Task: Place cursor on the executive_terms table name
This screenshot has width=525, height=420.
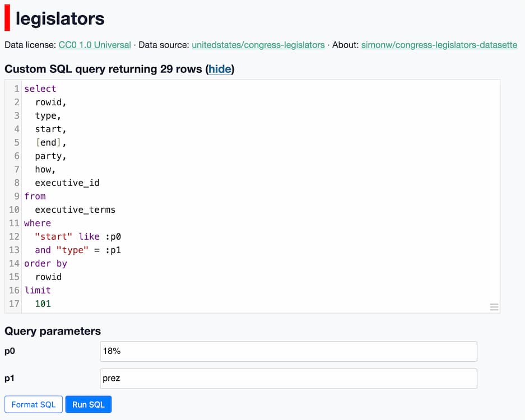Action: pyautogui.click(x=75, y=209)
